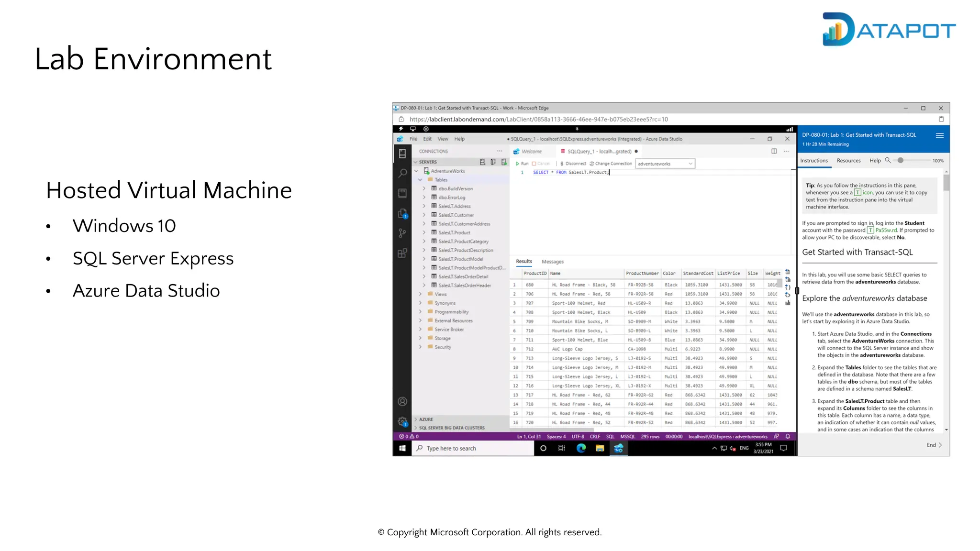
Task: Click the 295 rows status bar entry
Action: point(650,437)
